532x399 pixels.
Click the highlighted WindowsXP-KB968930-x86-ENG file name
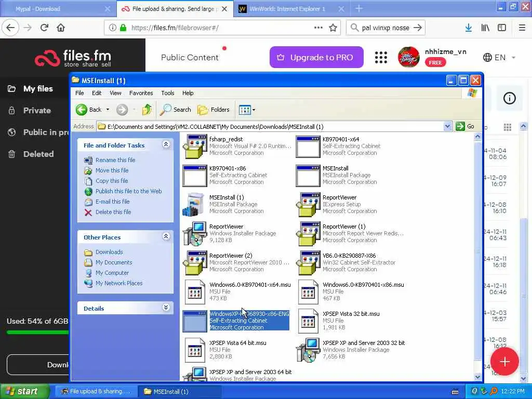pyautogui.click(x=249, y=314)
